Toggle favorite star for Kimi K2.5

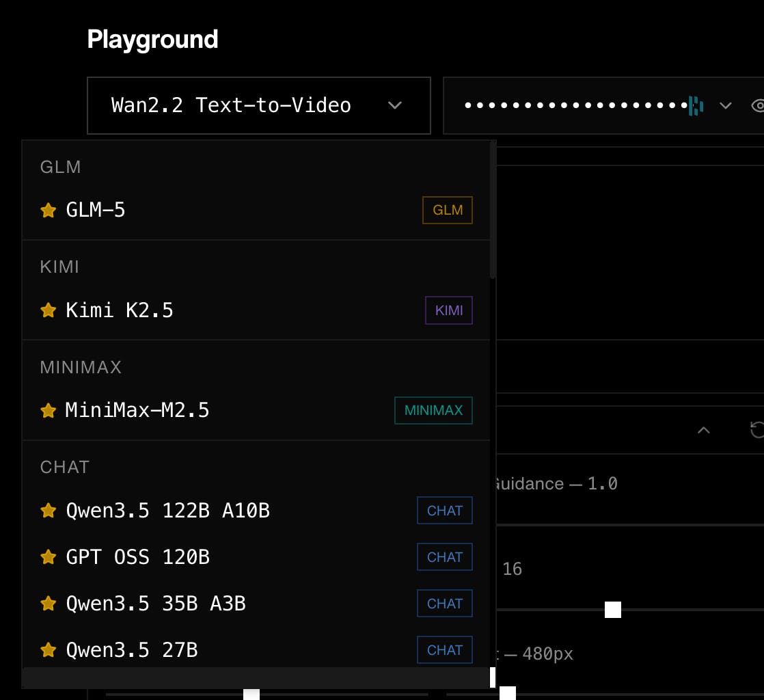[x=49, y=310]
